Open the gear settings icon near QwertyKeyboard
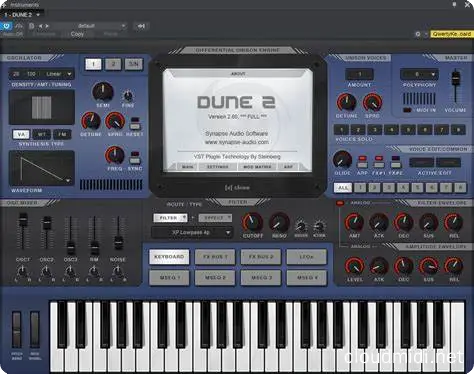The width and height of the screenshot is (474, 374). pos(418,34)
